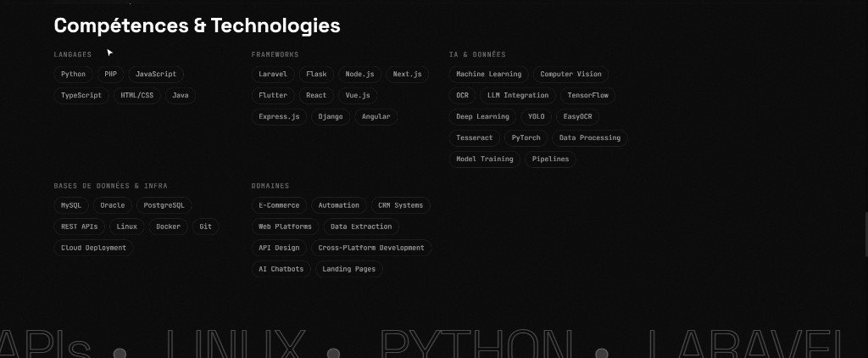This screenshot has height=358, width=868.
Task: Select the PHP tag
Action: click(111, 75)
